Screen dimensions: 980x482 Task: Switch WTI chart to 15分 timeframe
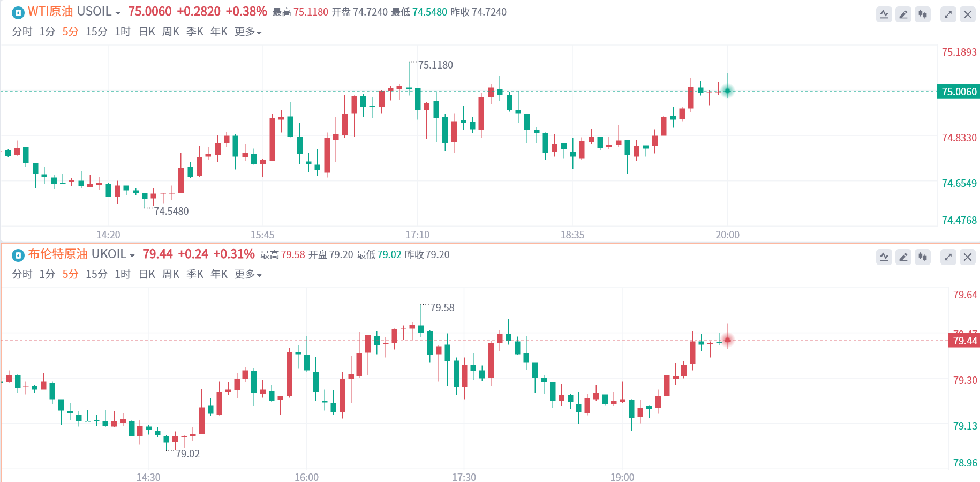(96, 32)
